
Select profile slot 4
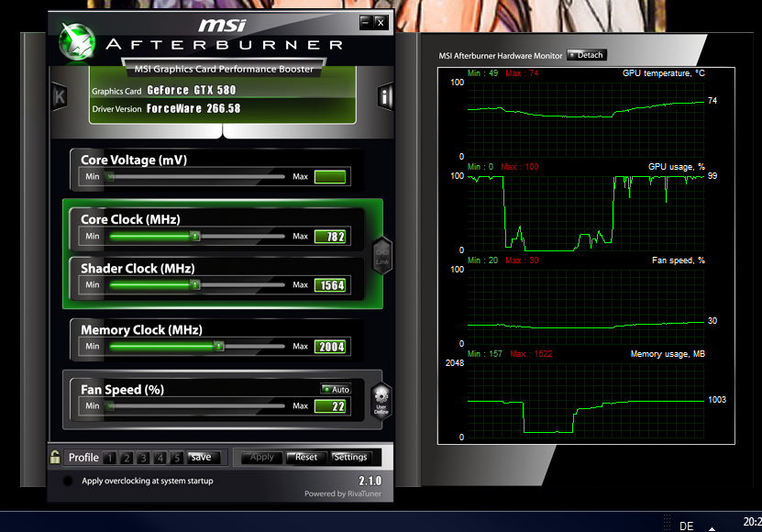coord(160,458)
